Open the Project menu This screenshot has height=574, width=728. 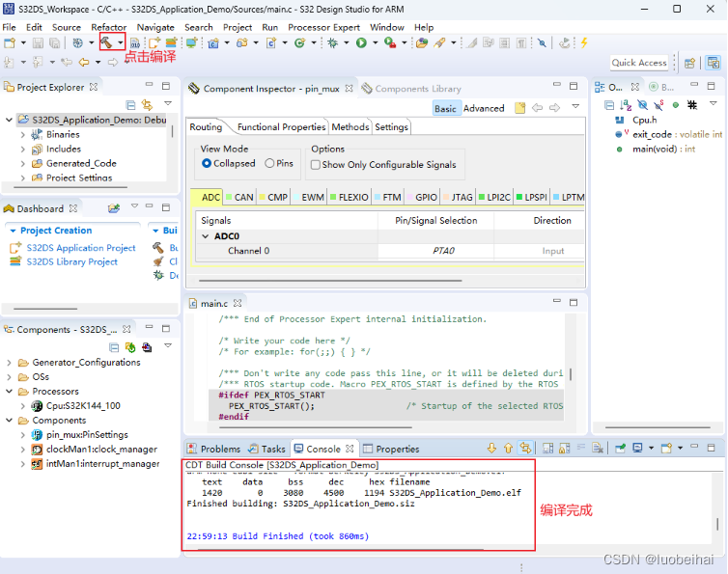tap(238, 27)
